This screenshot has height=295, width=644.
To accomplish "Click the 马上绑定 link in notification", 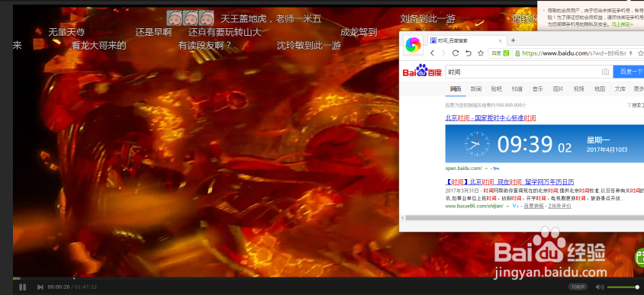I will point(622,24).
